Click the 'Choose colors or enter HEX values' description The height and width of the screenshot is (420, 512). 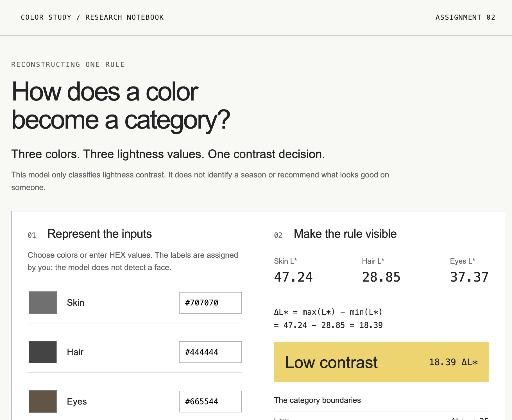pos(133,261)
